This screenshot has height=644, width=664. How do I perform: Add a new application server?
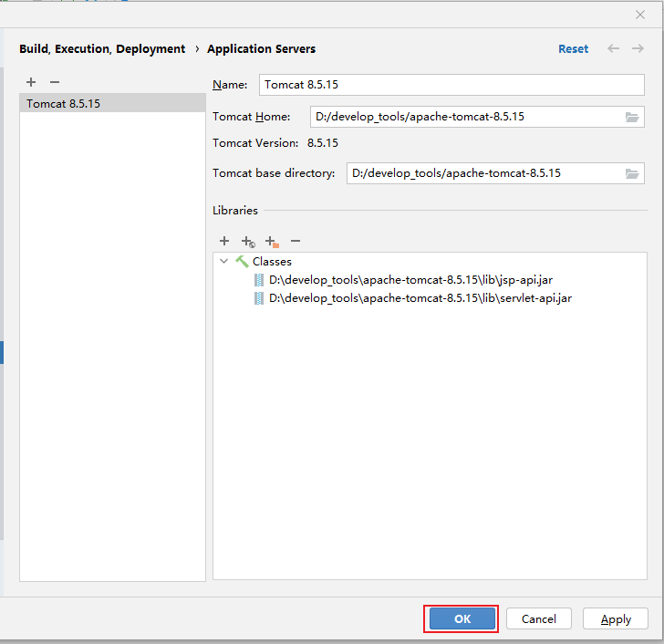coord(31,82)
